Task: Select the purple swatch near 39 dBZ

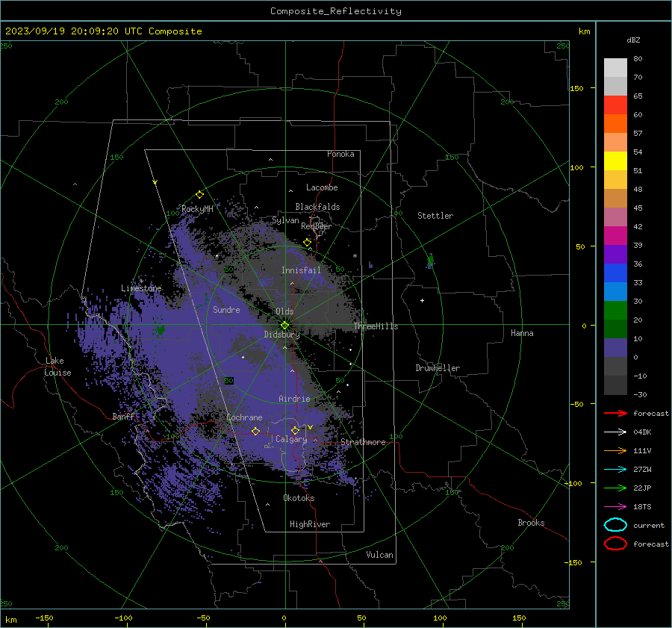Action: click(615, 255)
